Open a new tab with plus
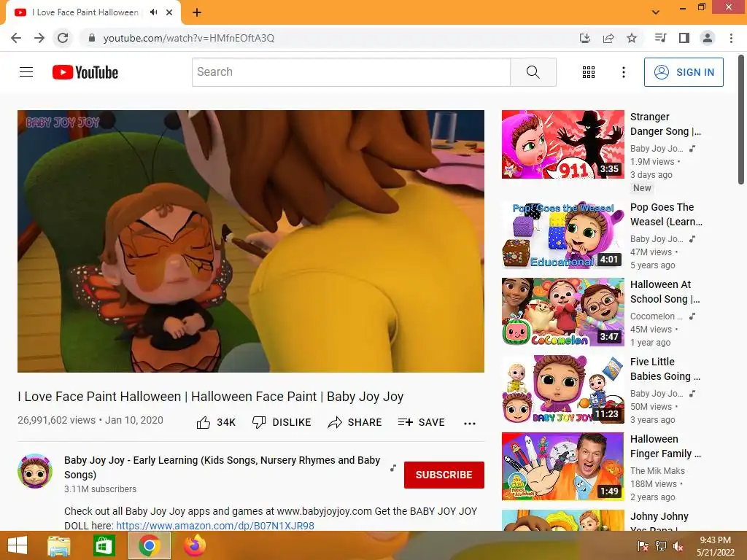The width and height of the screenshot is (747, 560). coord(197,12)
